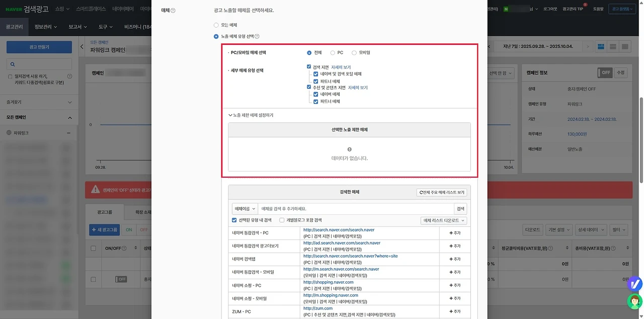This screenshot has width=644, height=319.
Task: Collapse the left sidebar with arrow icon
Action: click(82, 47)
